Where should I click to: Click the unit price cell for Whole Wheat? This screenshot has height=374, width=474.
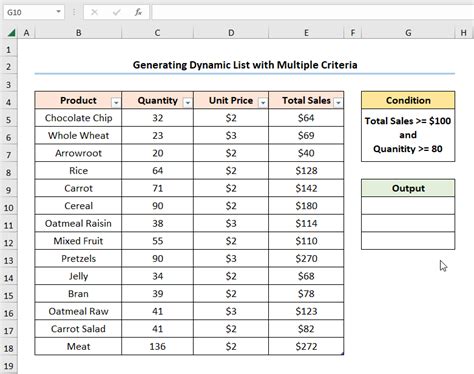click(x=231, y=135)
